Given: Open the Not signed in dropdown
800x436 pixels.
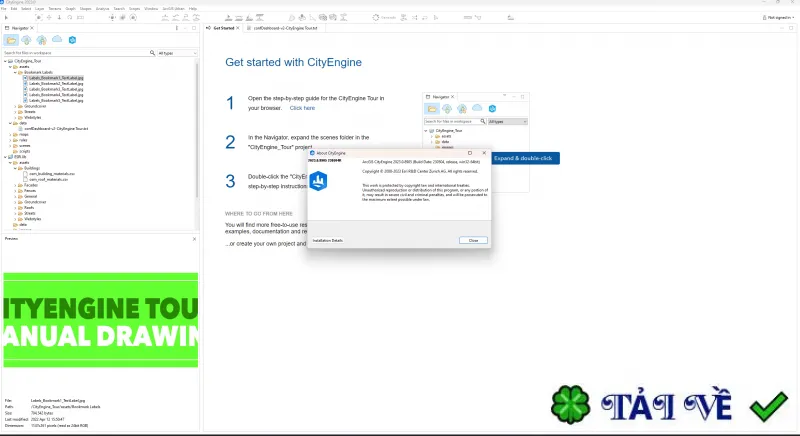Looking at the screenshot, I should coord(779,17).
